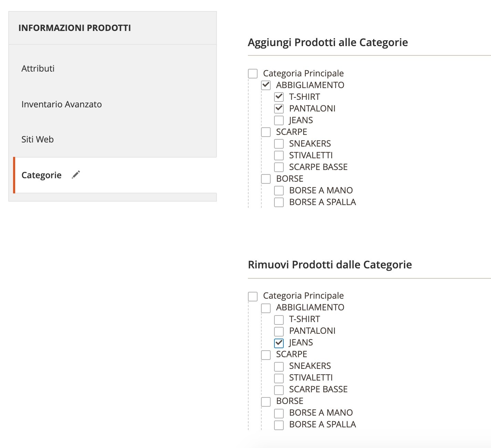The height and width of the screenshot is (448, 491).
Task: Uncheck ABBIGLIAMENTO in Aggiungi section
Action: click(x=266, y=85)
